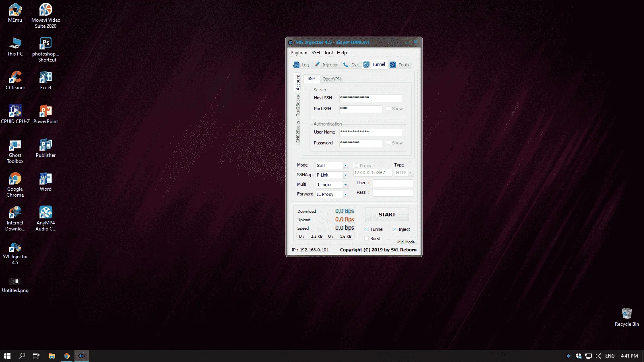Select the SSH account sub-tab
This screenshot has height=362, width=644.
click(x=312, y=78)
